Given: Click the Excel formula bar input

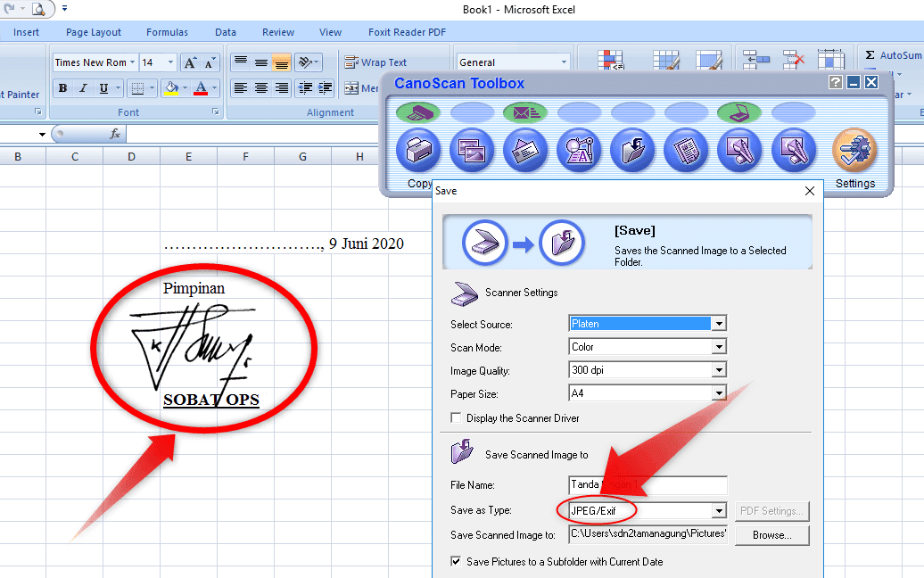Looking at the screenshot, I should [x=253, y=135].
